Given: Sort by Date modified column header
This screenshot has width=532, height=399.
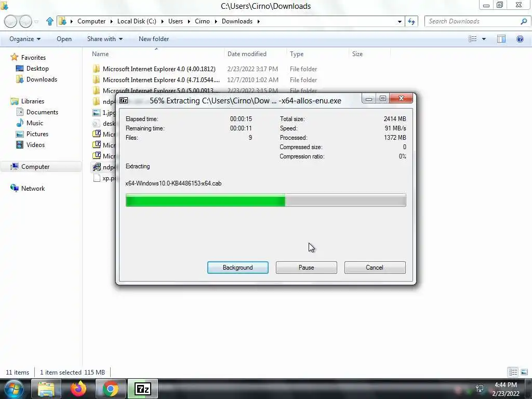Looking at the screenshot, I should coord(247,54).
